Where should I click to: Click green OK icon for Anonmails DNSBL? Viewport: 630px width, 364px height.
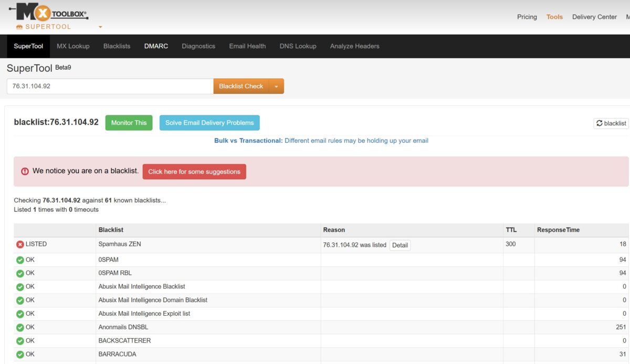tap(20, 328)
